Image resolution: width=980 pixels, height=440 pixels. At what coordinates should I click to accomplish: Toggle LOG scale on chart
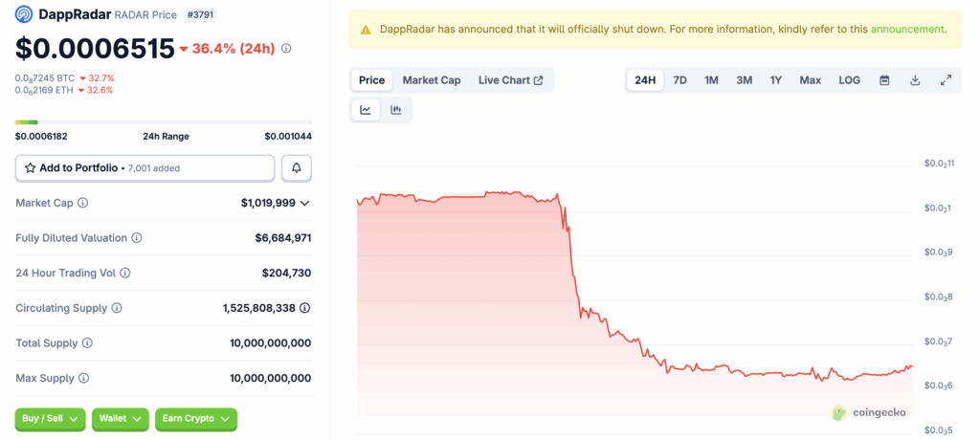point(849,80)
